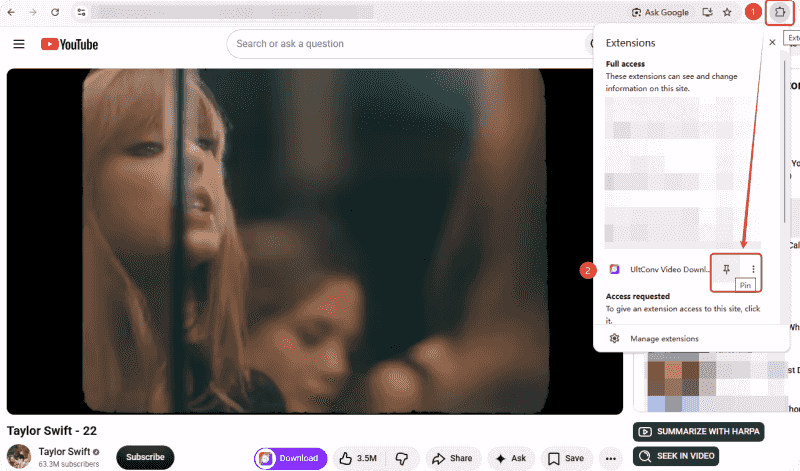Open the Extensions puzzle icon in toolbar

[780, 12]
